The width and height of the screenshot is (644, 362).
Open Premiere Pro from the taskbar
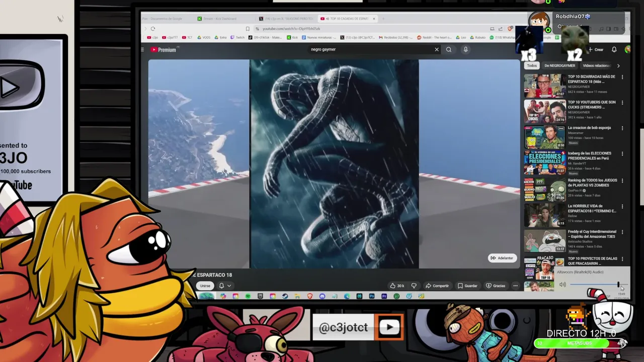coord(384,296)
